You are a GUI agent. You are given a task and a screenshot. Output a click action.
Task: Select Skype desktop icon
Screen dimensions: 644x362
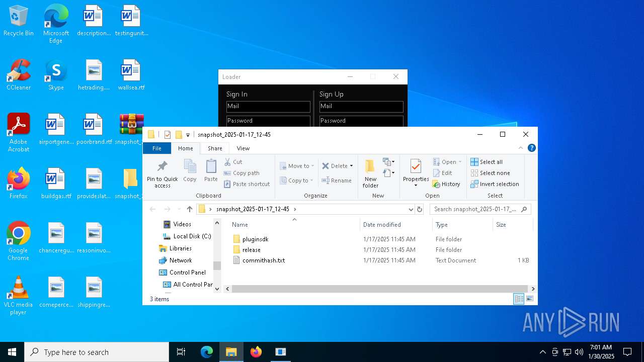pos(56,75)
